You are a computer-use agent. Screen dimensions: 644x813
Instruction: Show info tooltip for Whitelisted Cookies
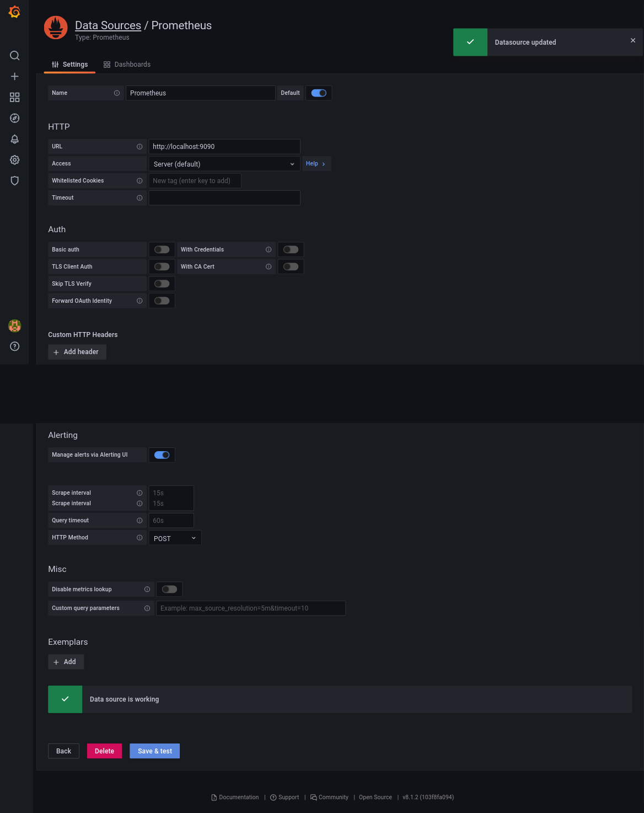pyautogui.click(x=139, y=181)
